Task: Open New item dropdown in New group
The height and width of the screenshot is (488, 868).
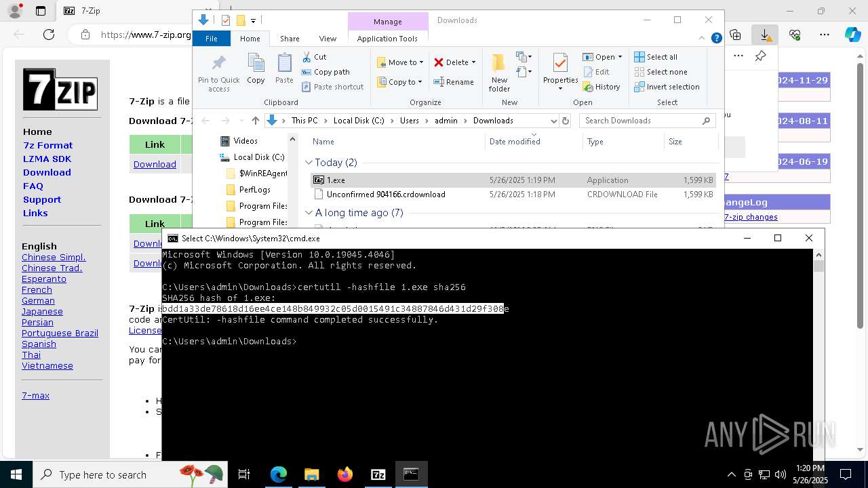Action: [524, 57]
